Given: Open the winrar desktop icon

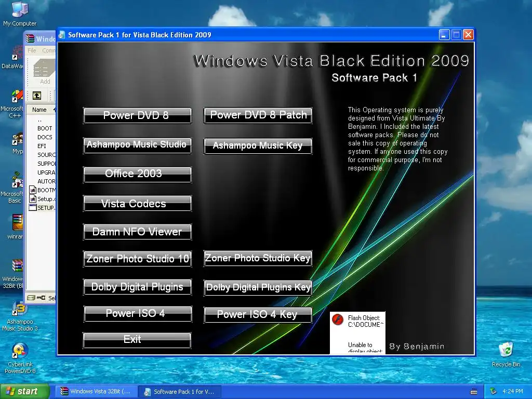Looking at the screenshot, I should pyautogui.click(x=16, y=227).
